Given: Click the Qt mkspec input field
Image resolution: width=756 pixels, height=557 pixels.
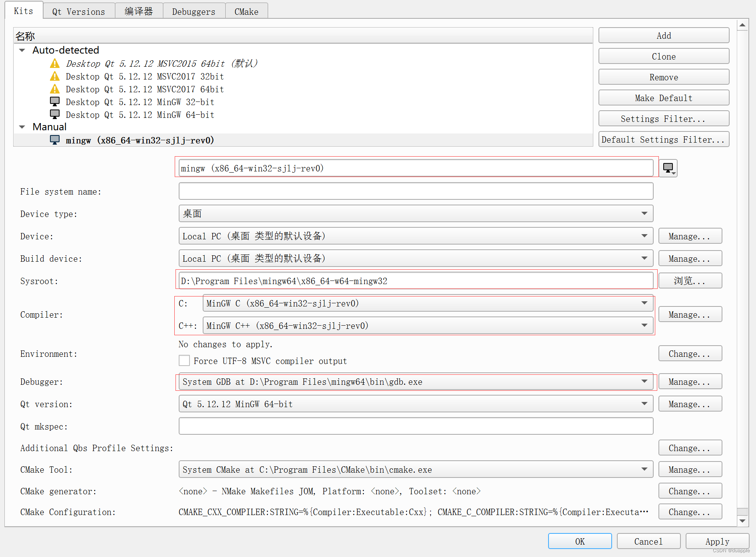Looking at the screenshot, I should pyautogui.click(x=416, y=426).
